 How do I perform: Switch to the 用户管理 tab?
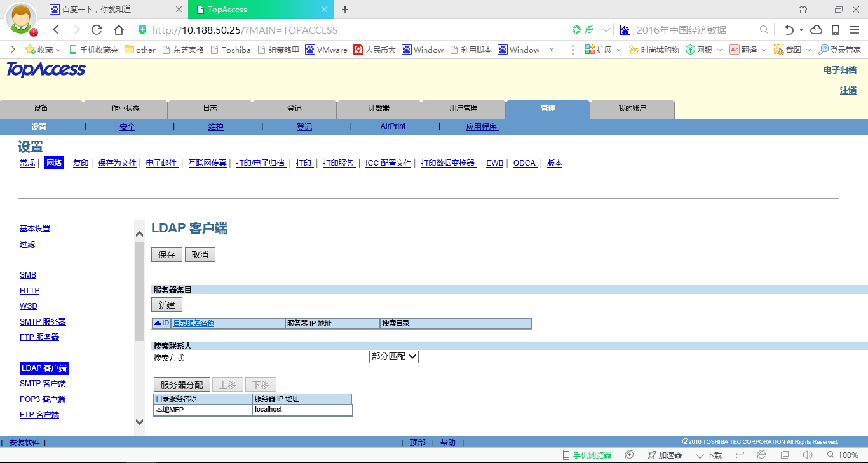tap(463, 109)
